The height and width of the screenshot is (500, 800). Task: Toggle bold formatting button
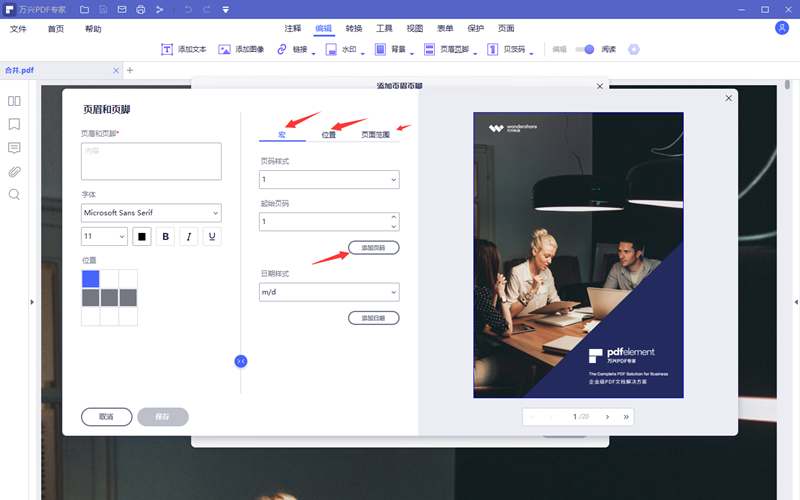coord(165,237)
